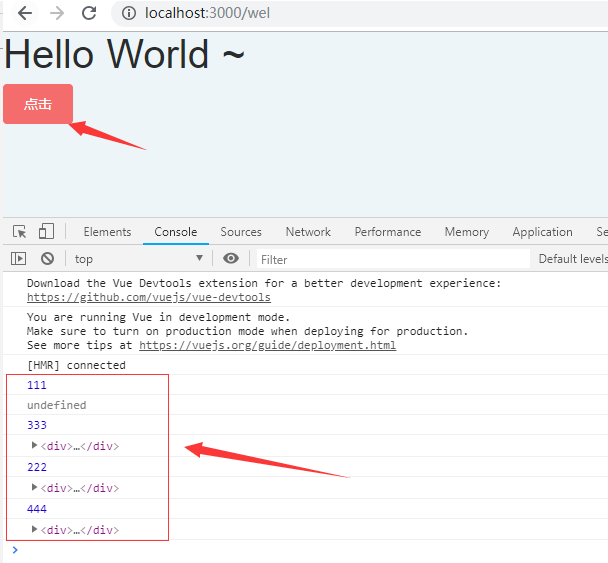This screenshot has width=608, height=563.
Task: Click the console log value 222
Action: (x=37, y=467)
